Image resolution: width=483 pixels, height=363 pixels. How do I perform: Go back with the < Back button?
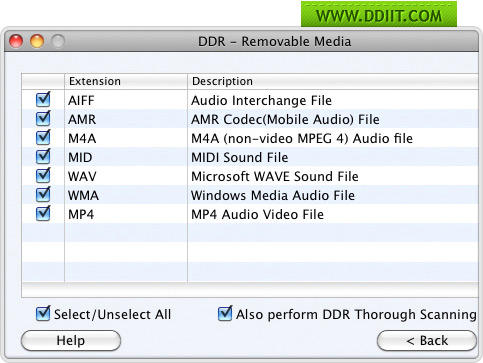(427, 341)
